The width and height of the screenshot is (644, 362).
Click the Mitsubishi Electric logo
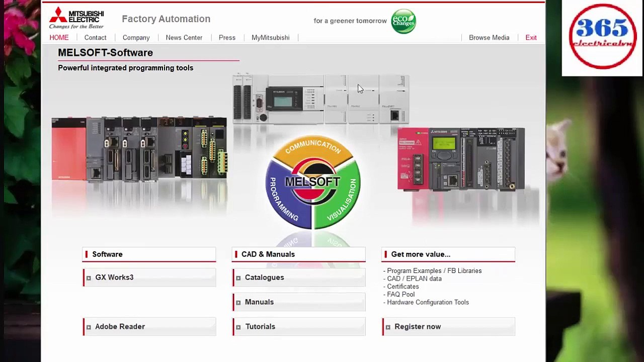(x=76, y=18)
